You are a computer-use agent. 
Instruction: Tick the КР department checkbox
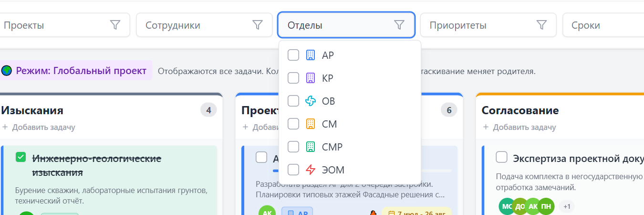pos(293,78)
